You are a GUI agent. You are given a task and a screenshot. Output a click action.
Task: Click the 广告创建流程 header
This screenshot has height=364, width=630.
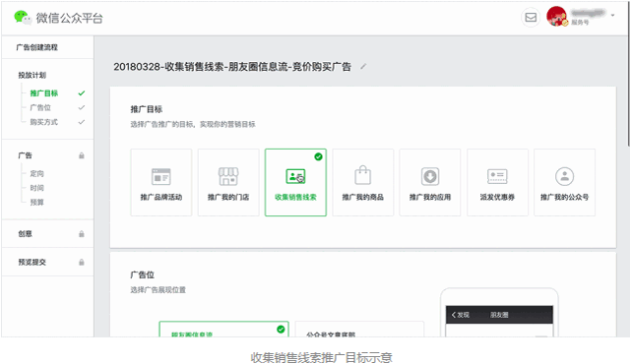click(37, 47)
